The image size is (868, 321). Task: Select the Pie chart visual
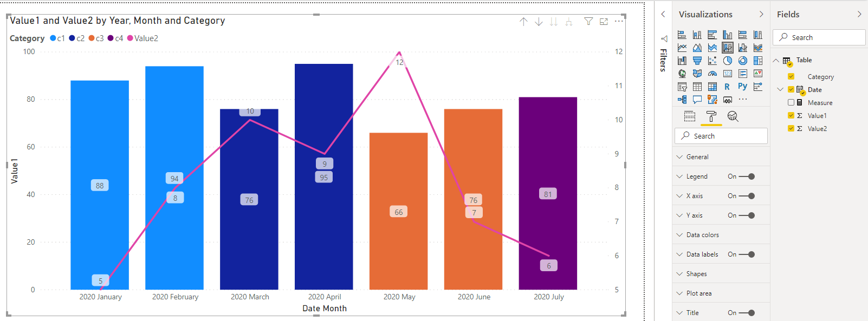pyautogui.click(x=728, y=61)
